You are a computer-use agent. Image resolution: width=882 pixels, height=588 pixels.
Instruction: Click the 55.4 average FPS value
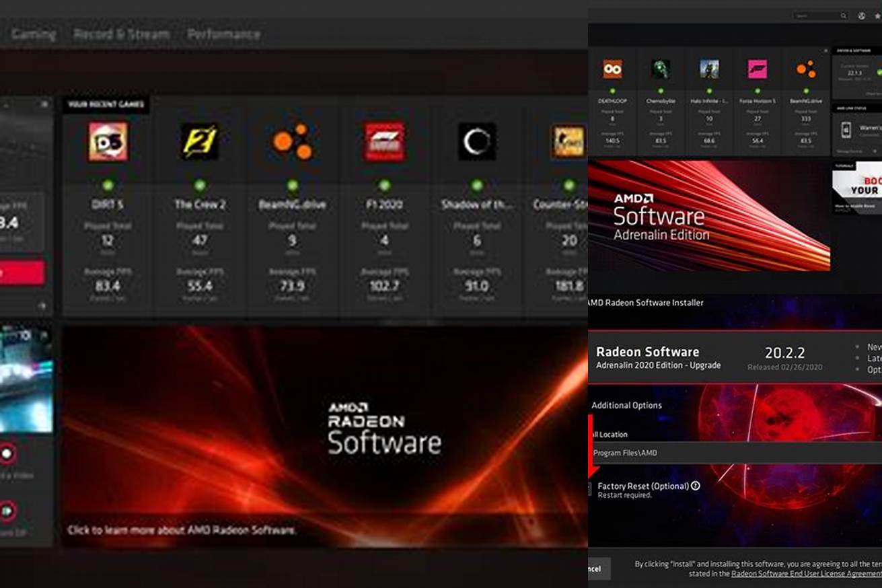point(200,286)
